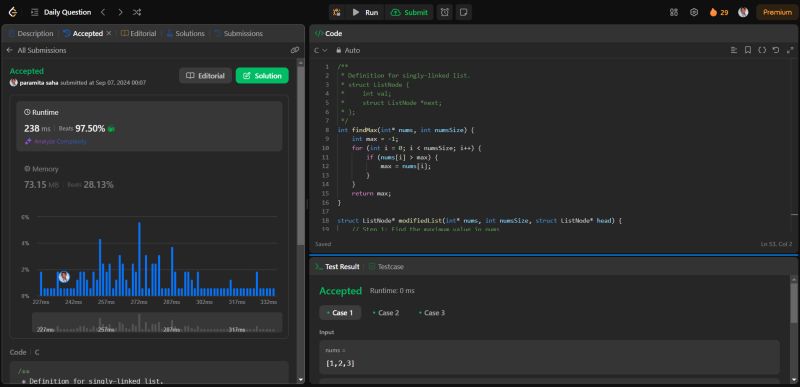Click the 'Ln 53, Col 2' status text
This screenshot has height=387, width=800.
pyautogui.click(x=777, y=244)
